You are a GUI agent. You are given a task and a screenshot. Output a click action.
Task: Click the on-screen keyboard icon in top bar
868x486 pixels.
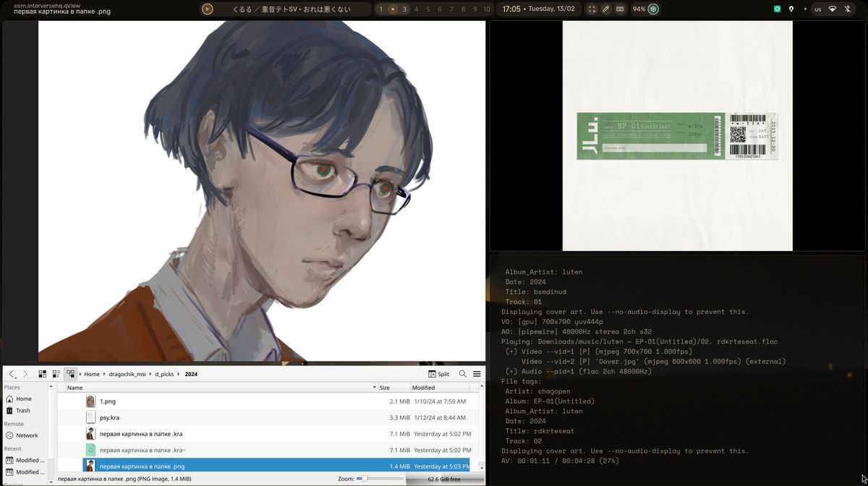point(620,9)
